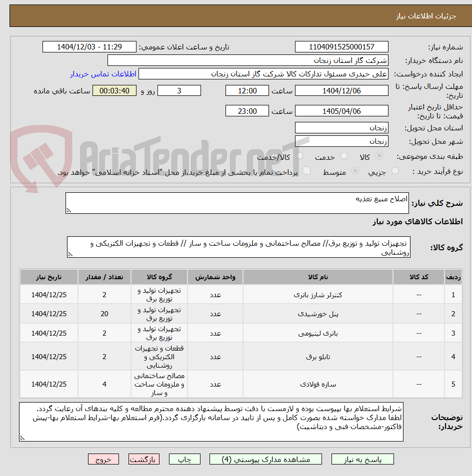472x476 pixels.
Task: Click the ردیف column header
Action: click(x=453, y=277)
